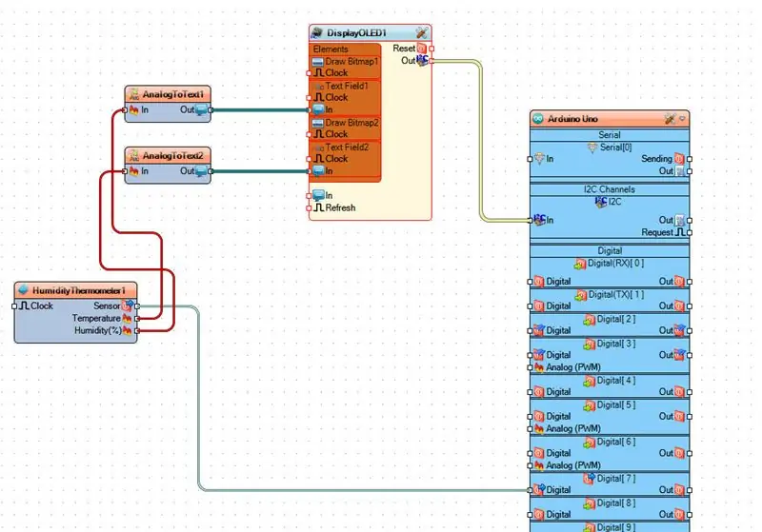This screenshot has height=532, width=762.
Task: Click the Digital[ 7 ] Out pin
Action: click(x=690, y=490)
